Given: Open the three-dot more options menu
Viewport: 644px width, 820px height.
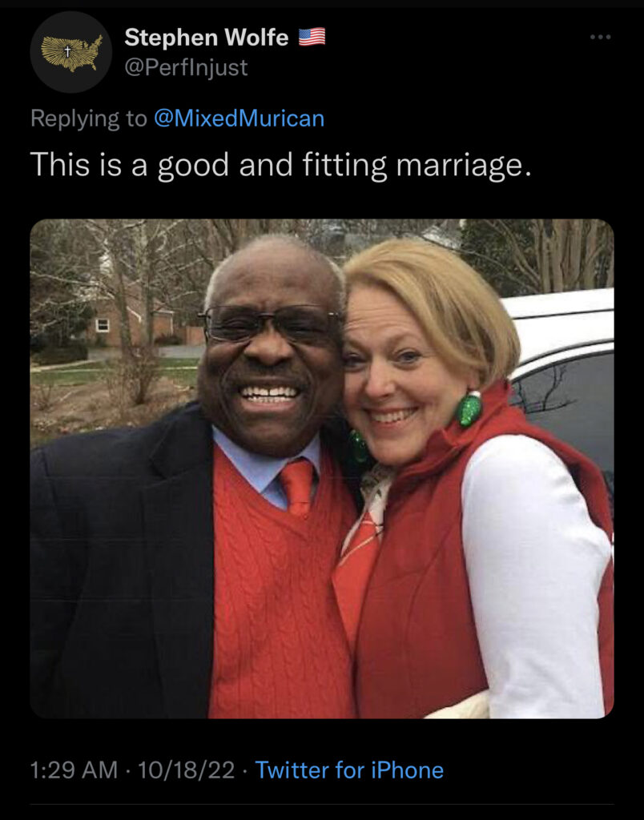Looking at the screenshot, I should (600, 37).
